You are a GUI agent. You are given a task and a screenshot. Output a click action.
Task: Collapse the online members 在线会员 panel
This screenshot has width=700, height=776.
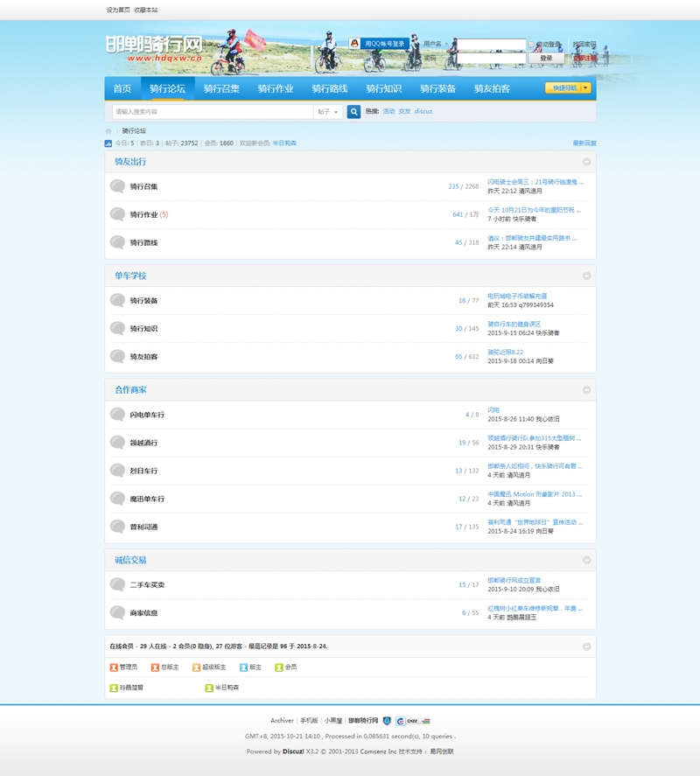tap(587, 647)
